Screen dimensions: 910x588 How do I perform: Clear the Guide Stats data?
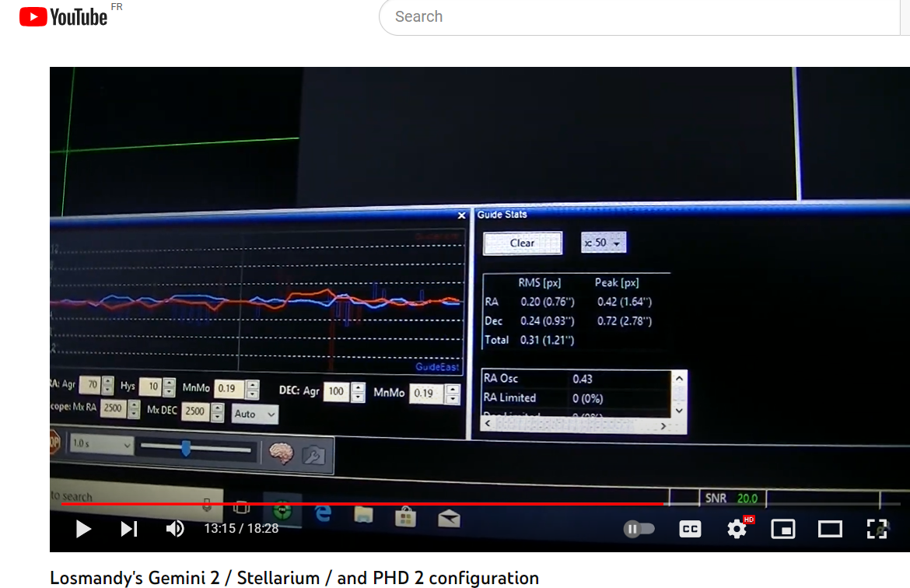pyautogui.click(x=523, y=243)
